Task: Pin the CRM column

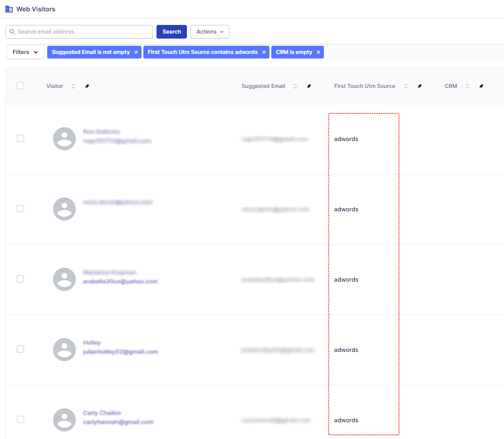Action: [481, 86]
